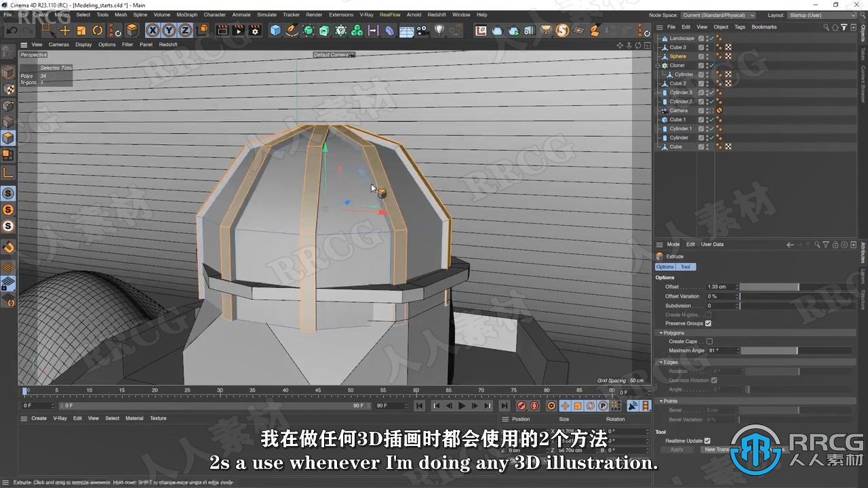Click the Offset value stepper arrows
The height and width of the screenshot is (488, 868).
738,287
